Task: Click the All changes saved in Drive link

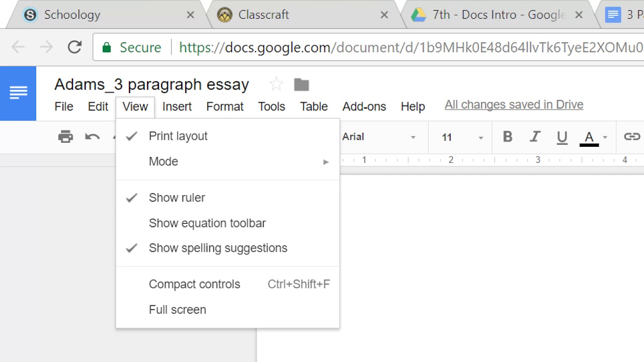Action: pos(514,105)
